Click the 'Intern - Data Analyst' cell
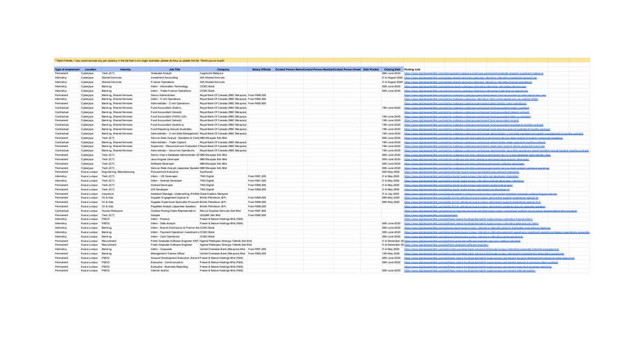 pos(175,223)
